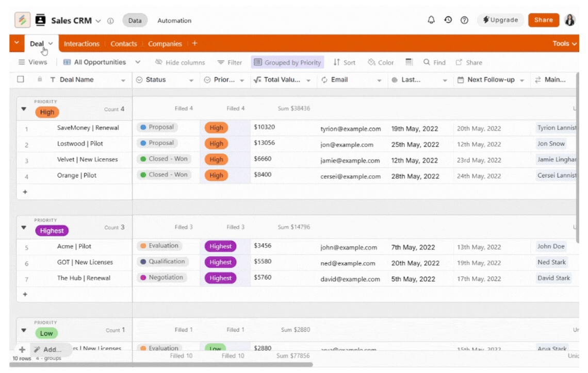Collapse the High priority group
This screenshot has width=588, height=373.
point(24,109)
